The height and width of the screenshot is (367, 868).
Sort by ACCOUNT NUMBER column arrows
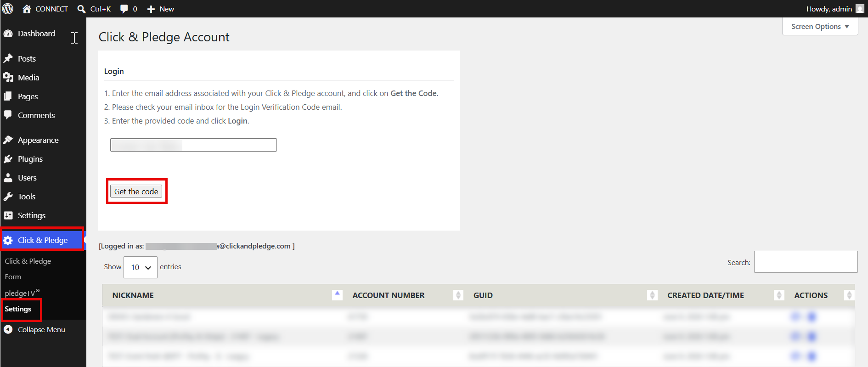(x=458, y=295)
